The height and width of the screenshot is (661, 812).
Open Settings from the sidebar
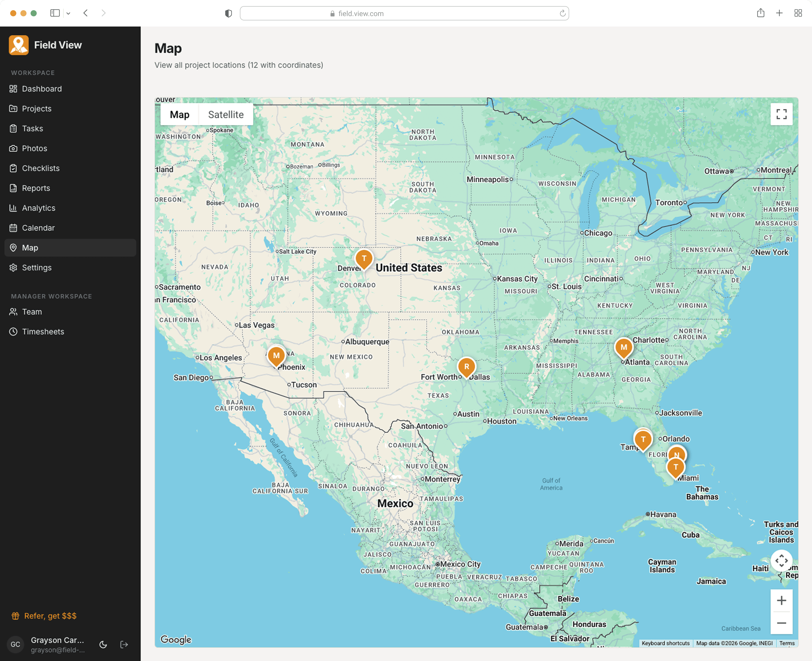click(70, 267)
